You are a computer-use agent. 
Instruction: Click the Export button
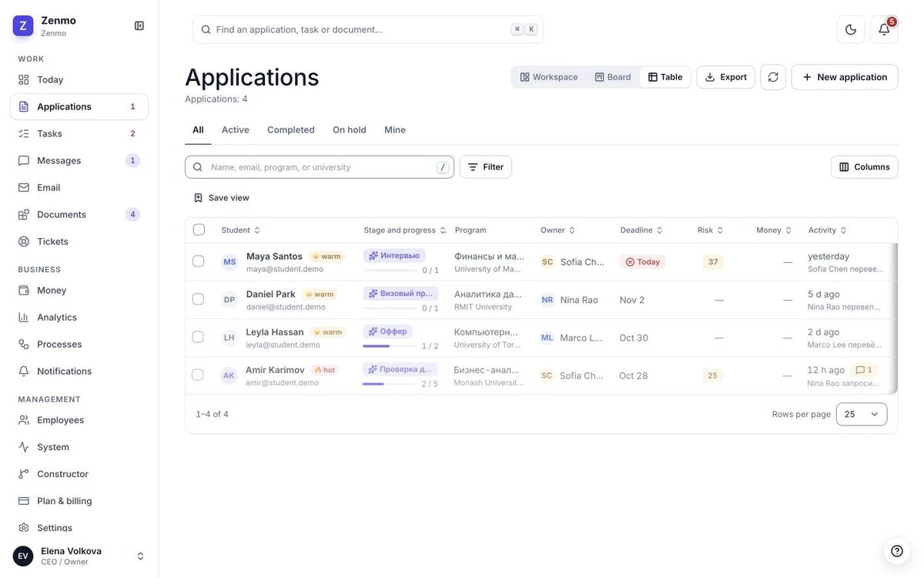click(725, 77)
